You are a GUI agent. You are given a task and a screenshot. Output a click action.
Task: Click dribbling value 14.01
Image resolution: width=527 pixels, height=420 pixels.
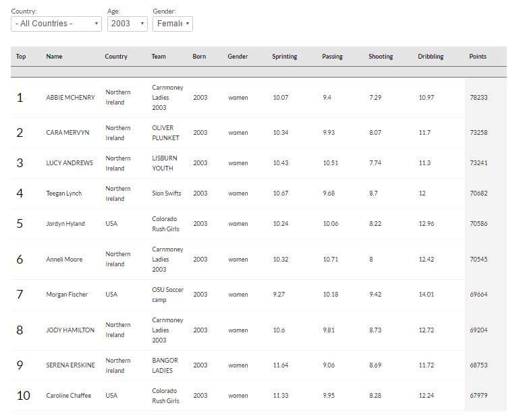[426, 295]
